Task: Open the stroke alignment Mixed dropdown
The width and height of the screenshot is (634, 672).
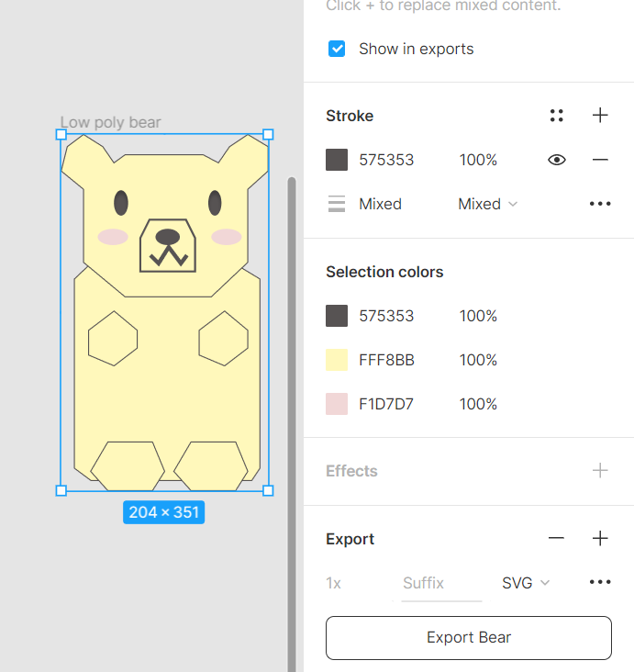Action: click(488, 204)
